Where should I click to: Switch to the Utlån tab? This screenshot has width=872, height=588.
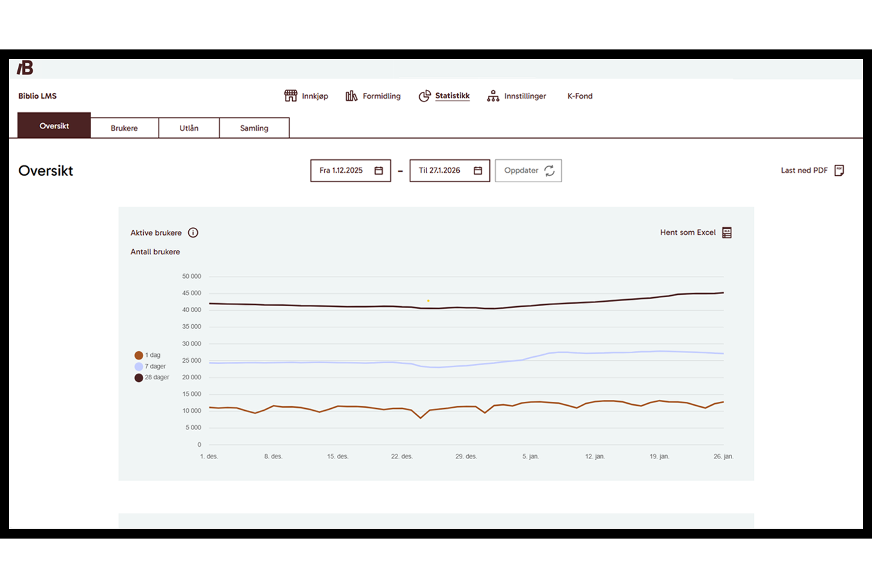189,128
